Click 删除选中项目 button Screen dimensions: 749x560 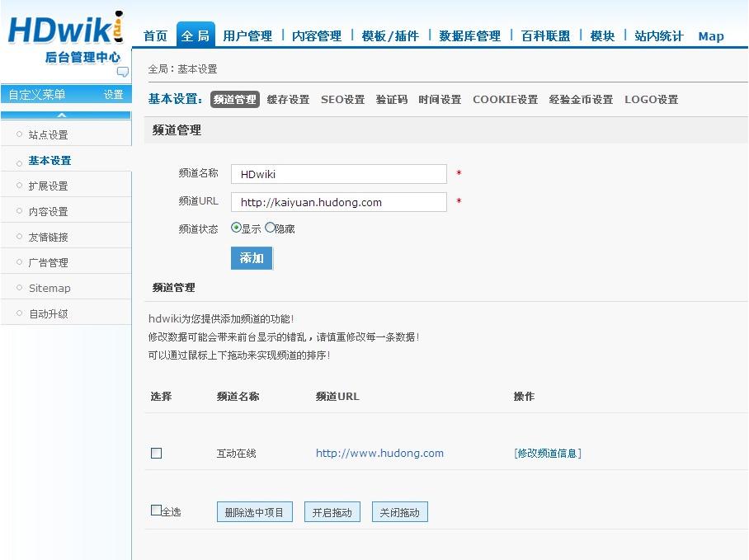[255, 512]
